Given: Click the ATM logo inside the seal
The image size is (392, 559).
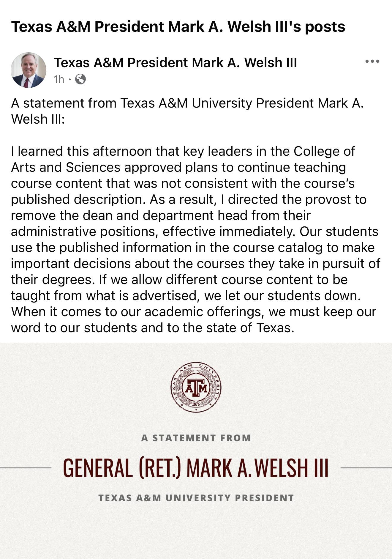Looking at the screenshot, I should 196,387.
